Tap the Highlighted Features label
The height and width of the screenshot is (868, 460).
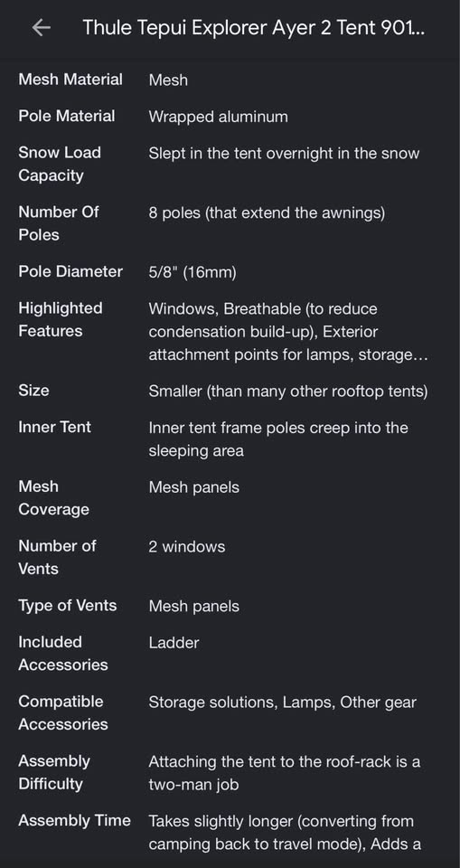[x=61, y=319]
